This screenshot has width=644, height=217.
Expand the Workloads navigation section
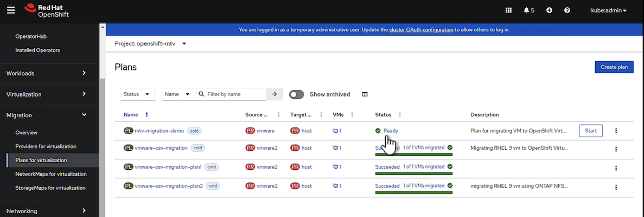click(46, 73)
